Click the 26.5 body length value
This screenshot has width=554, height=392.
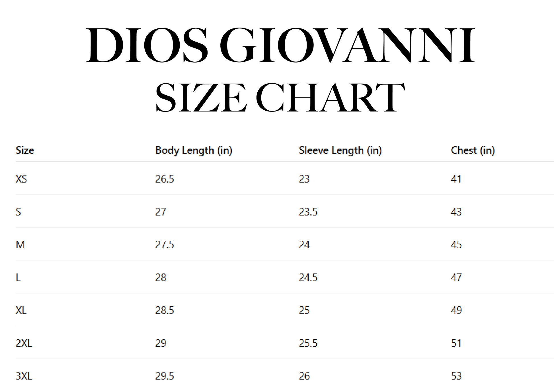point(165,179)
